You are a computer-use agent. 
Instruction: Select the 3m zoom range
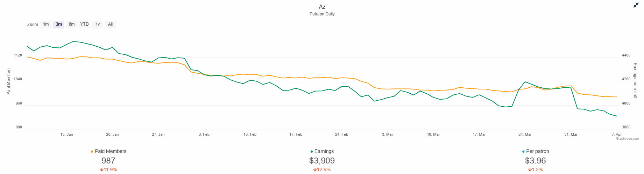coord(59,24)
